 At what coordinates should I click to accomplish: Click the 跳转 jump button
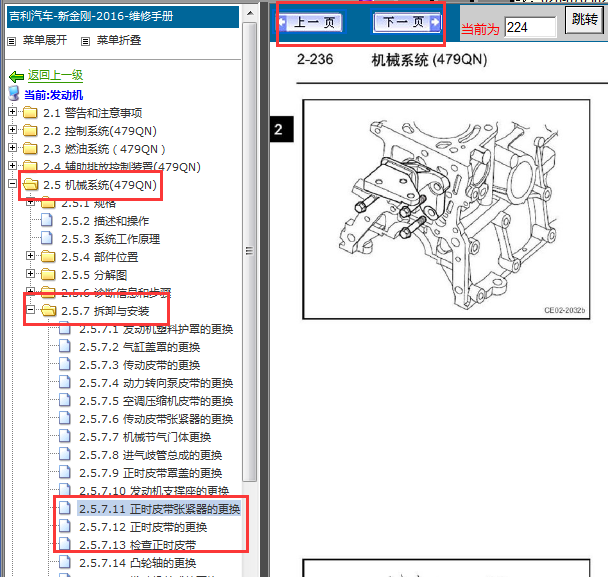584,19
